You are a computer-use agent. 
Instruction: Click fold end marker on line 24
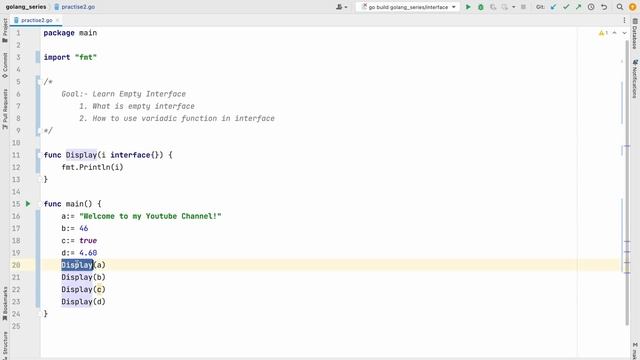point(40,313)
